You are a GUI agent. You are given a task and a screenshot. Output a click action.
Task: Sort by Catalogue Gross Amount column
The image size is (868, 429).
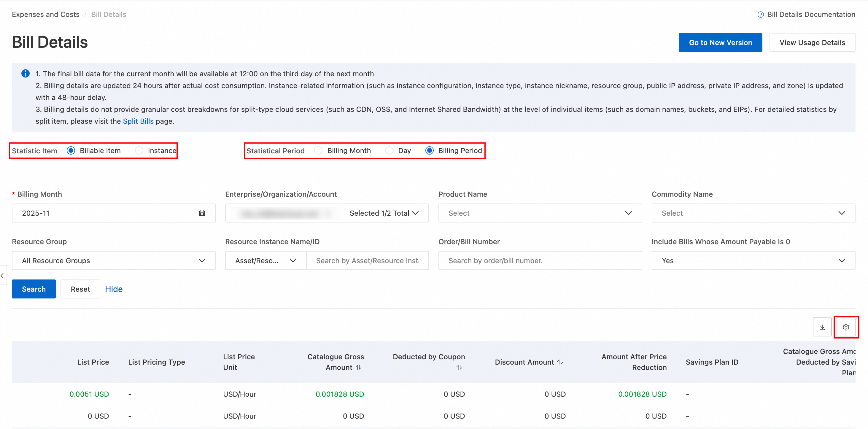coord(358,367)
